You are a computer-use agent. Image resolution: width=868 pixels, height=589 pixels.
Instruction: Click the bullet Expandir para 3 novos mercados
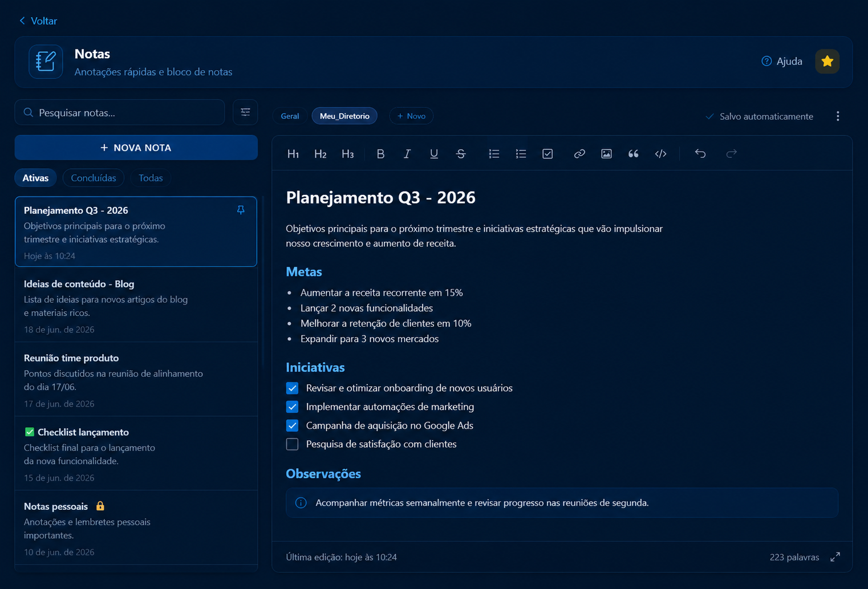coord(370,339)
